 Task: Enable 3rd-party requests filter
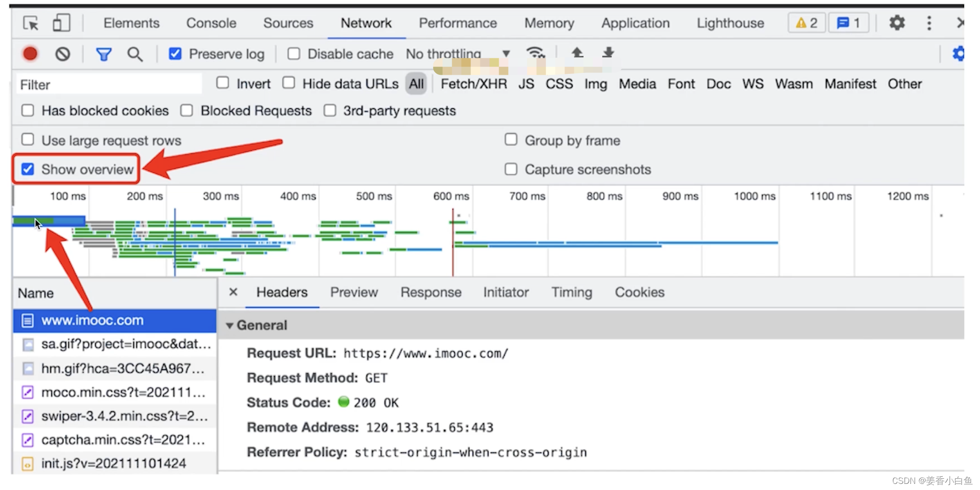[330, 111]
